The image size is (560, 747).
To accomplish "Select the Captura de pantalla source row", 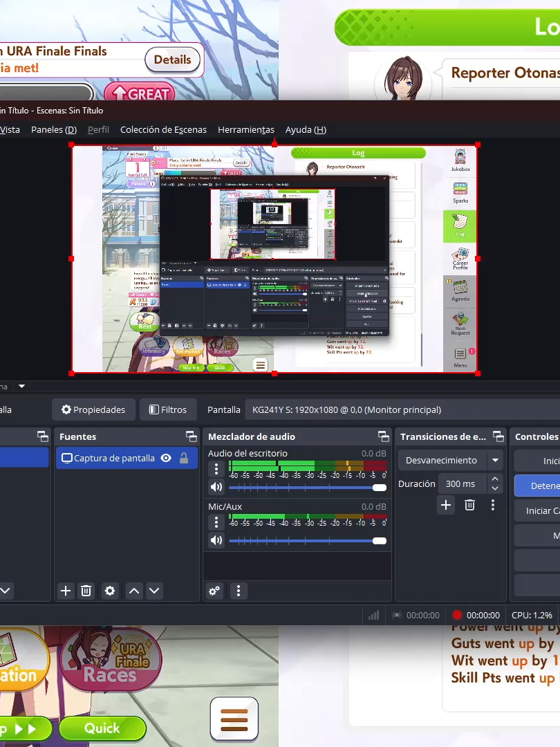I will [127, 459].
